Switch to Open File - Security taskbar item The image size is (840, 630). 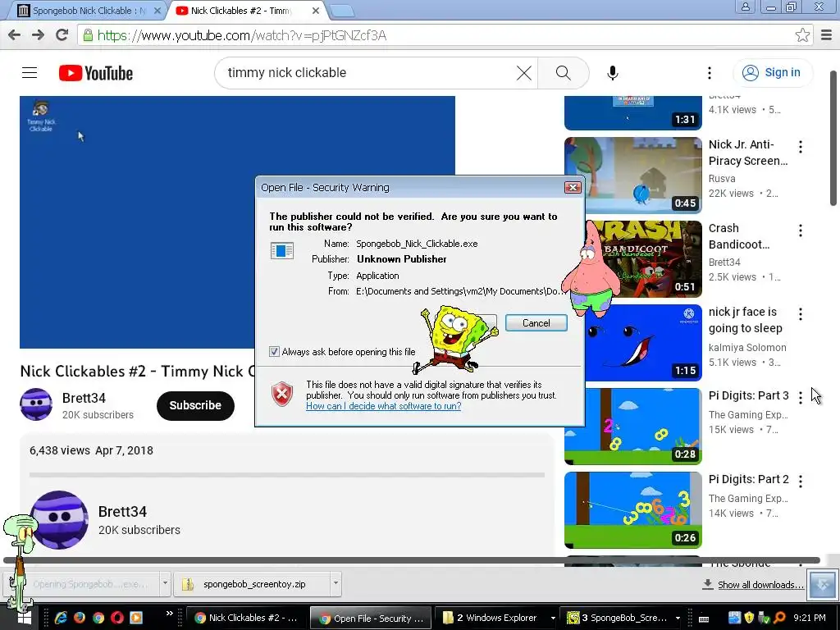point(372,619)
